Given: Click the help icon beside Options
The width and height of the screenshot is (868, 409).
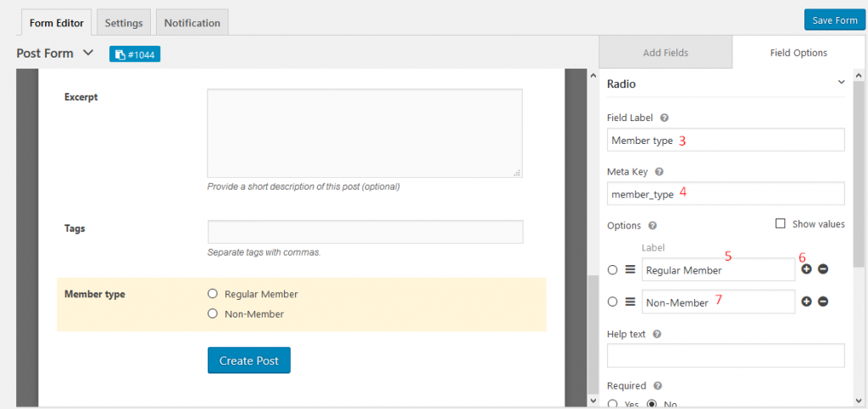Looking at the screenshot, I should (652, 225).
